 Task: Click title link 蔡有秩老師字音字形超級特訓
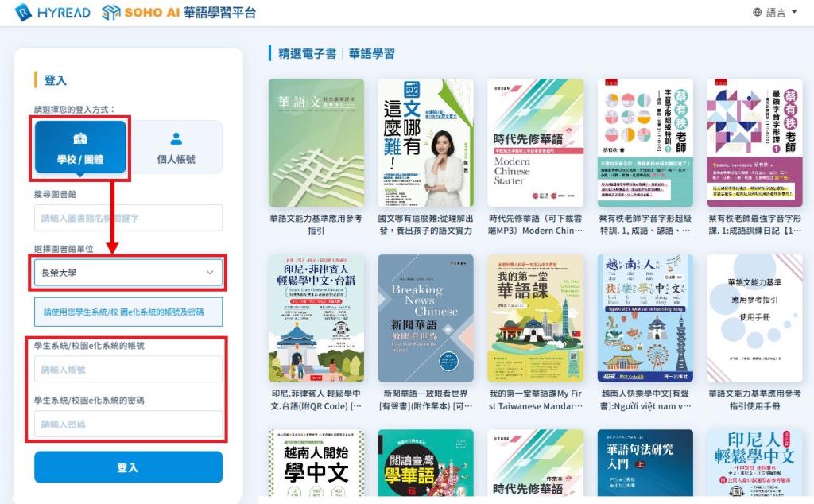pyautogui.click(x=645, y=224)
